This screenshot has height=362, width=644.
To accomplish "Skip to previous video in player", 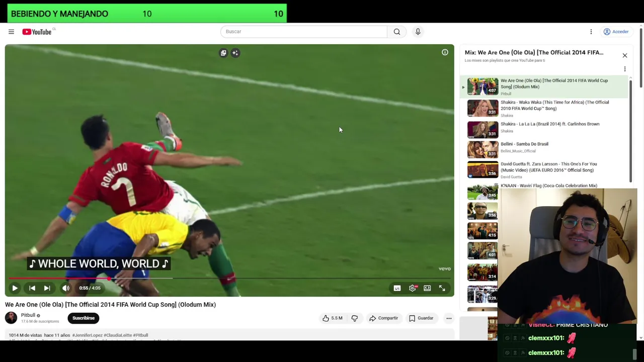I will tap(32, 288).
